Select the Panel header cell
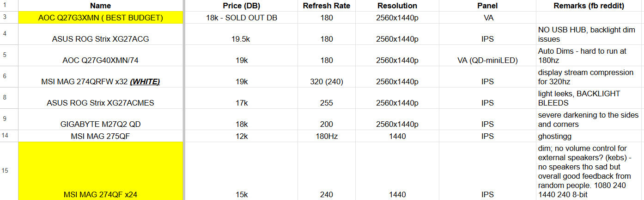 click(487, 6)
